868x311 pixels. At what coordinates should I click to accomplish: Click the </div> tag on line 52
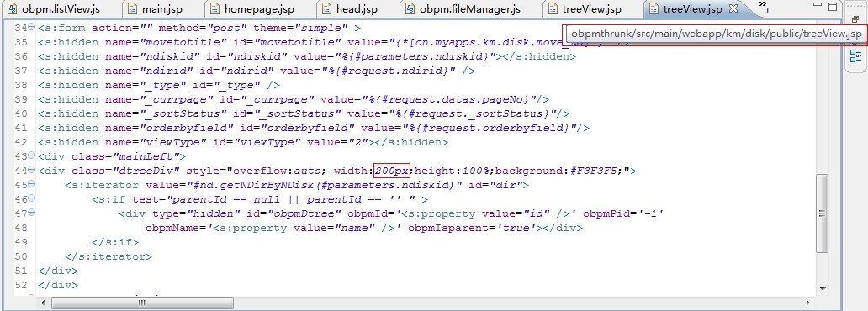point(58,286)
